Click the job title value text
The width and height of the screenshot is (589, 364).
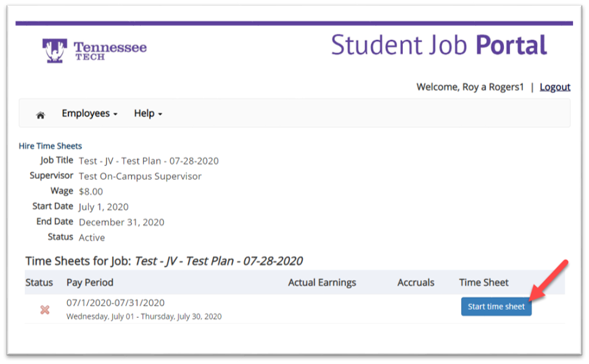tap(149, 161)
